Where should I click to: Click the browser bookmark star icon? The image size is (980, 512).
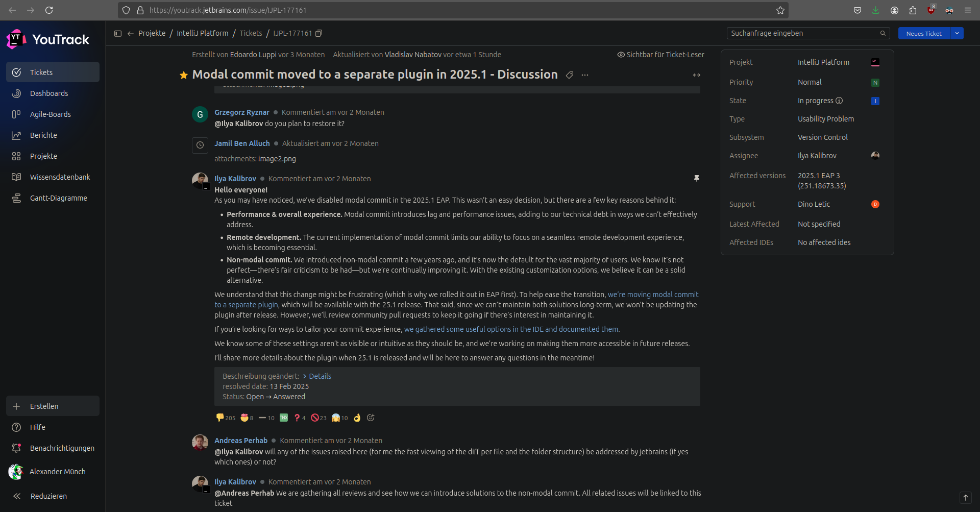(x=780, y=10)
